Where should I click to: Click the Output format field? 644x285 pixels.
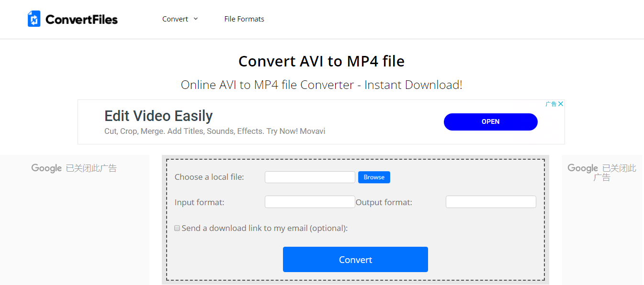click(x=491, y=202)
